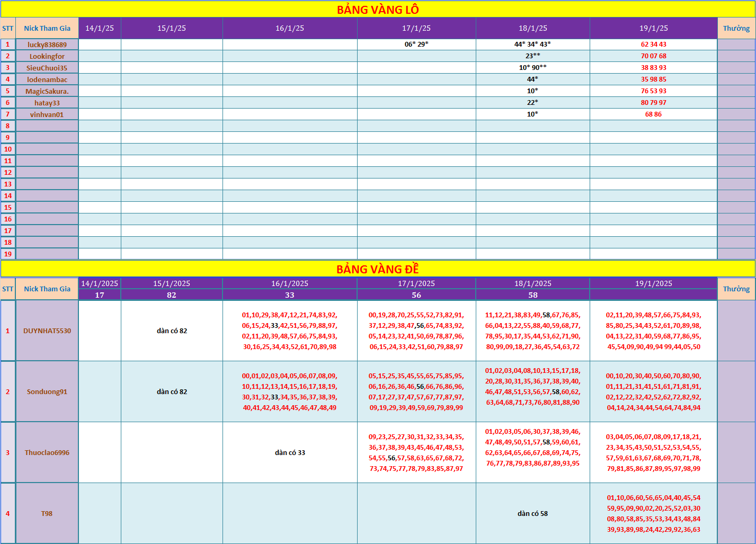Viewport: 756px width, 544px height.
Task: Select result cell 58 under 18/1/2025
Action: [533, 295]
